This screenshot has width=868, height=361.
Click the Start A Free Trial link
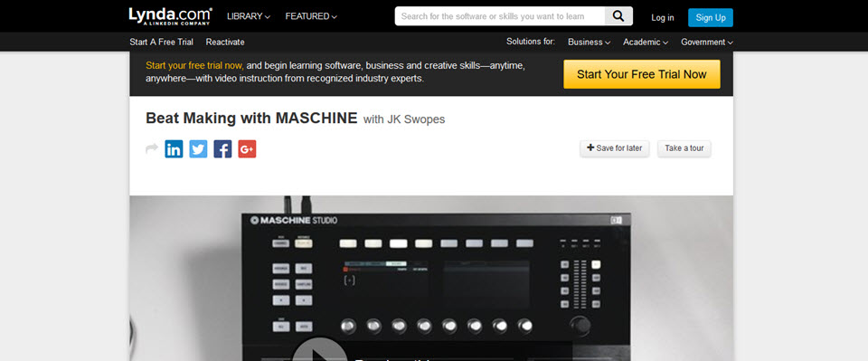[162, 43]
